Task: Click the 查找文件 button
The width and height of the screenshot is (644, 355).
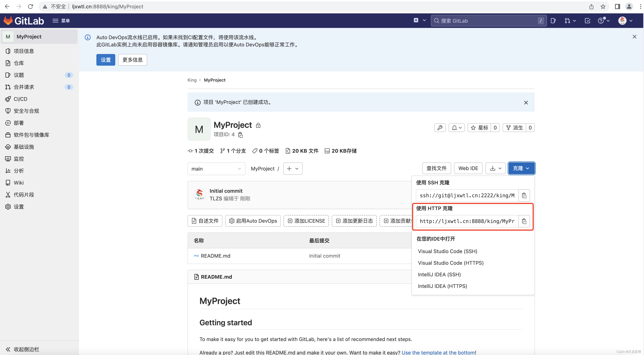Action: (437, 168)
